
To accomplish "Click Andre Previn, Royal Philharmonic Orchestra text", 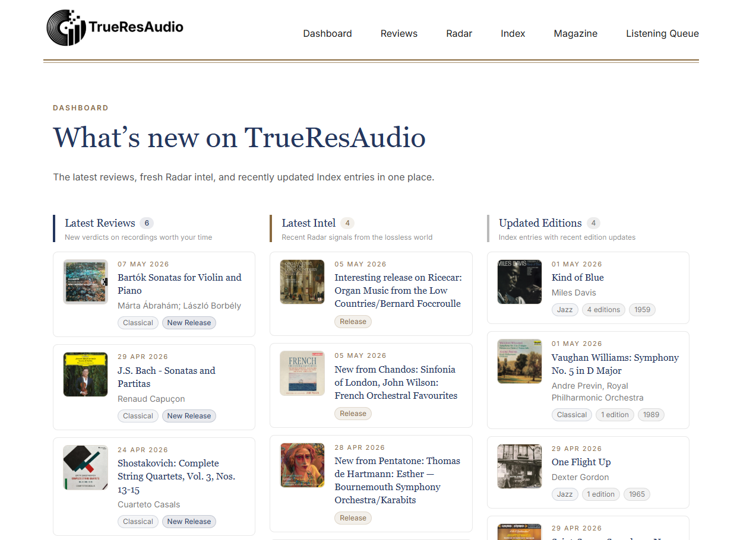I will [597, 392].
